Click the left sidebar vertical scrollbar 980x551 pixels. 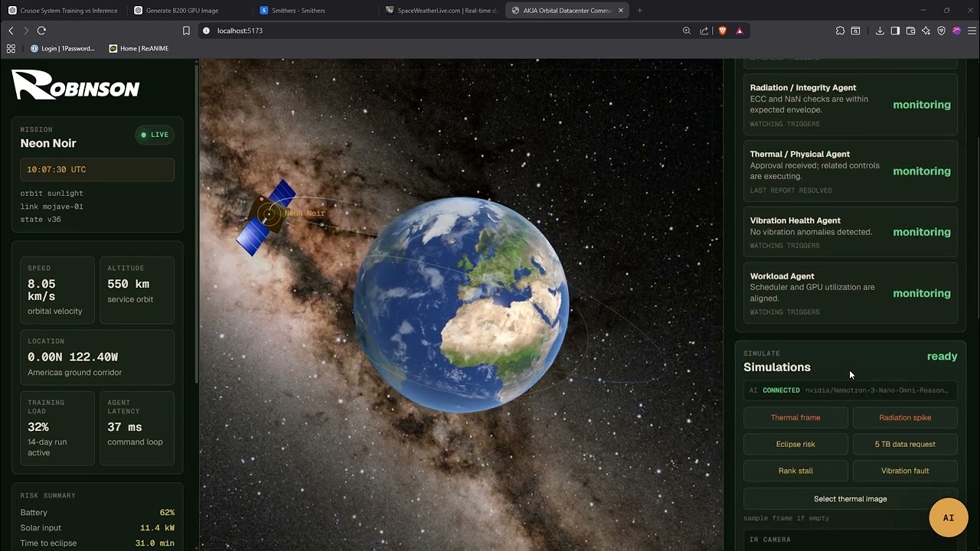click(x=197, y=222)
